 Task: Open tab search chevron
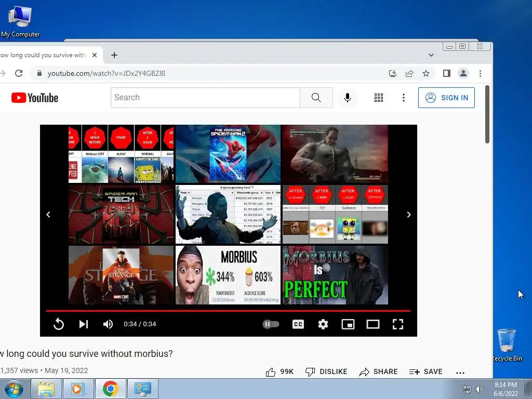[431, 55]
